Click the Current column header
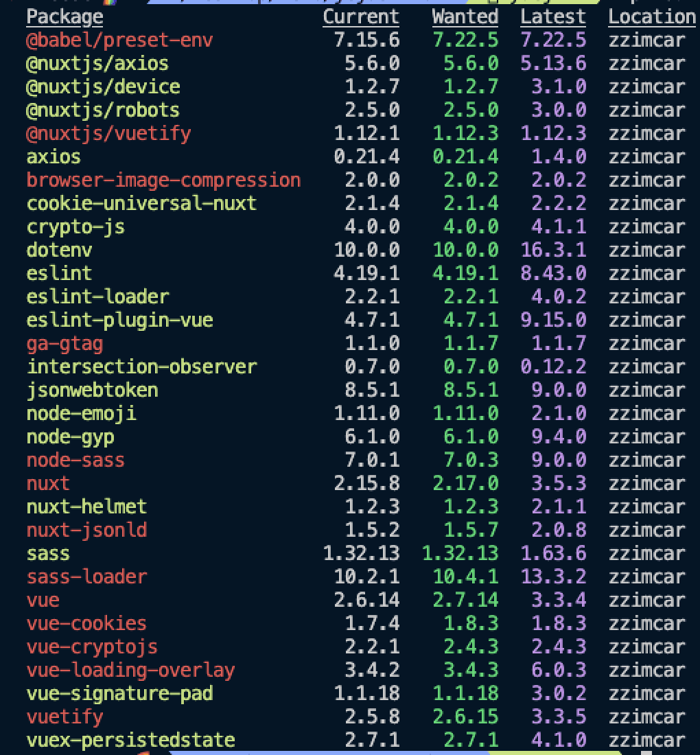 361,16
